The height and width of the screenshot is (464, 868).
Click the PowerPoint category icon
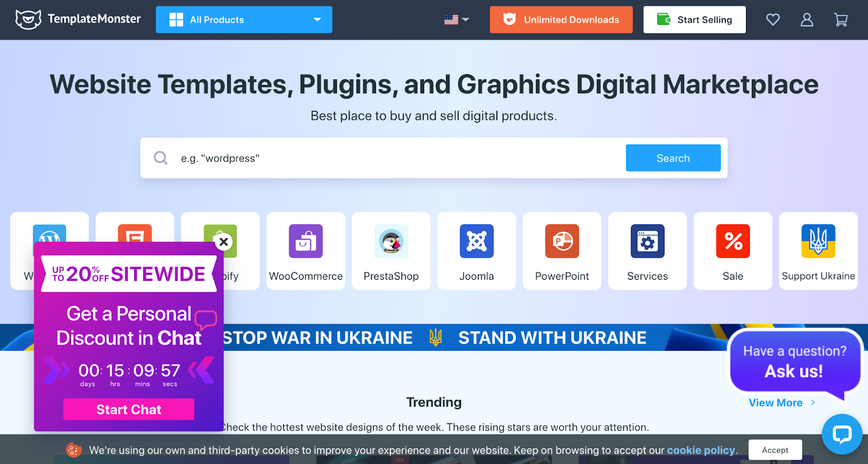[562, 241]
